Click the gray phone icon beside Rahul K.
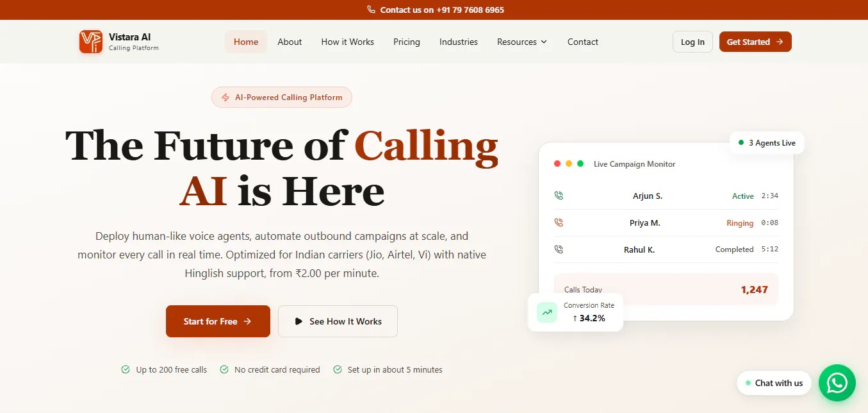The width and height of the screenshot is (868, 413). [x=559, y=249]
